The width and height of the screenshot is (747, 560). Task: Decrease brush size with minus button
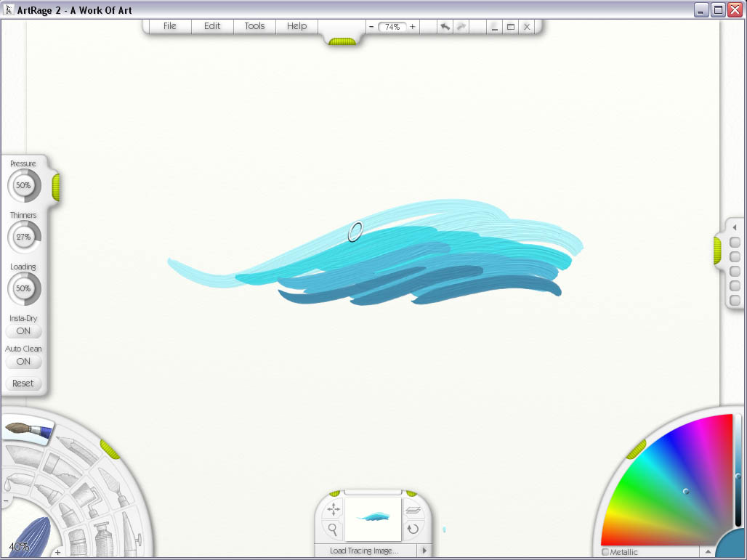(6, 501)
